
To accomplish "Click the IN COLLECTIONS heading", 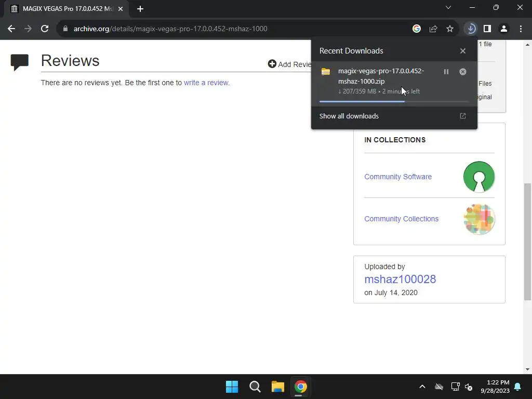I will pos(395,140).
